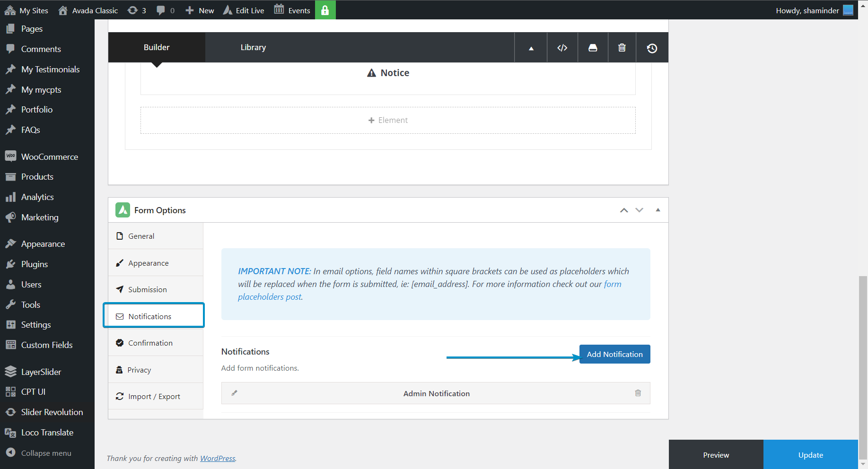Image resolution: width=868 pixels, height=469 pixels.
Task: Save the form to the library
Action: pos(592,47)
